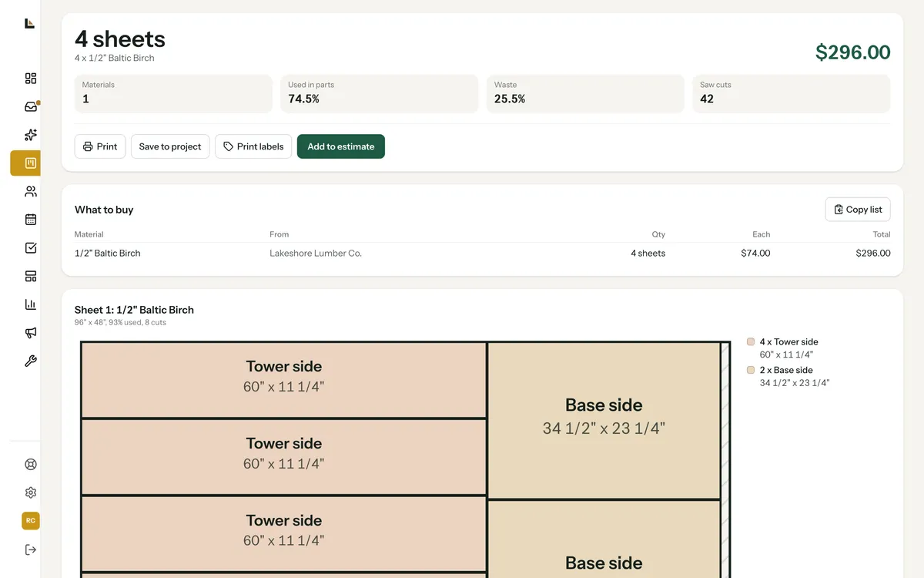Open the inbox with notification dot
924x578 pixels.
pos(31,106)
